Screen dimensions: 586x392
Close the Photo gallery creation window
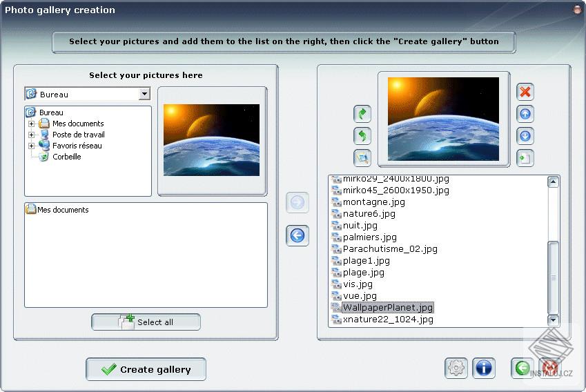pos(578,10)
